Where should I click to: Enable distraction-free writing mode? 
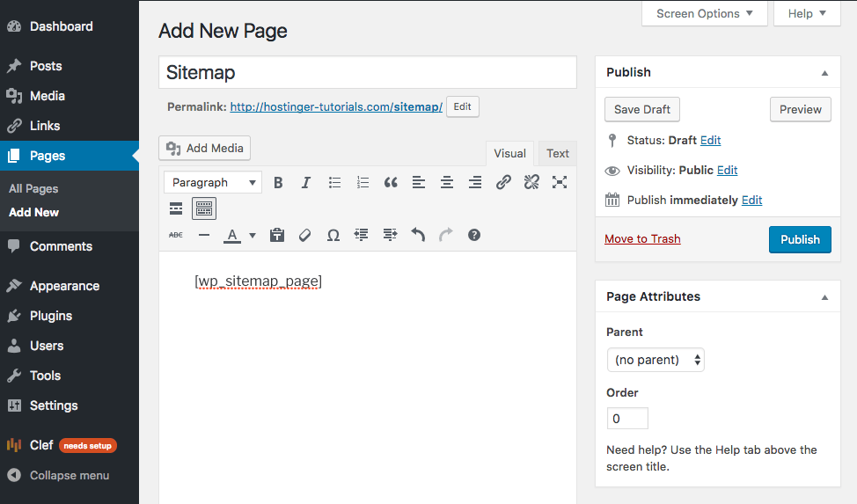click(560, 183)
